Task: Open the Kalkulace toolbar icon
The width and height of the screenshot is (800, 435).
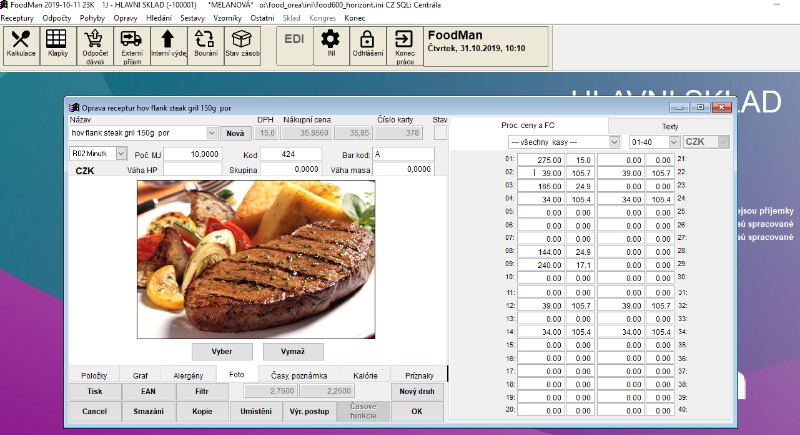Action: [21, 46]
